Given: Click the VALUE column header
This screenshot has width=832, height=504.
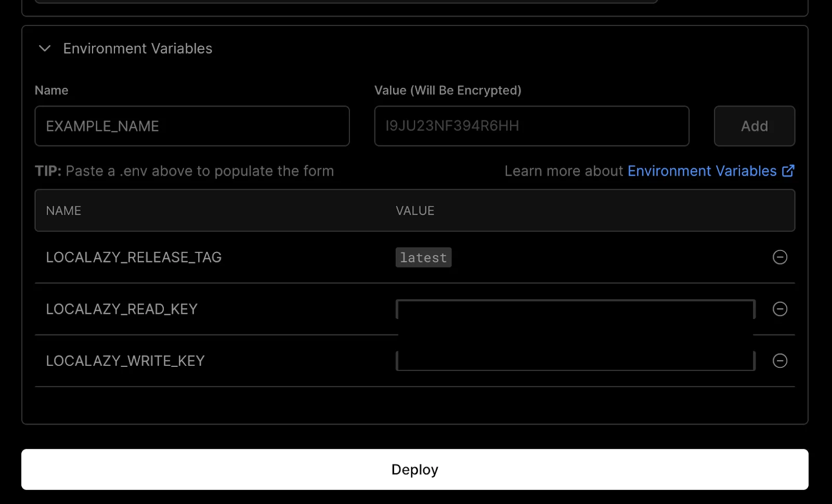Looking at the screenshot, I should [x=415, y=210].
